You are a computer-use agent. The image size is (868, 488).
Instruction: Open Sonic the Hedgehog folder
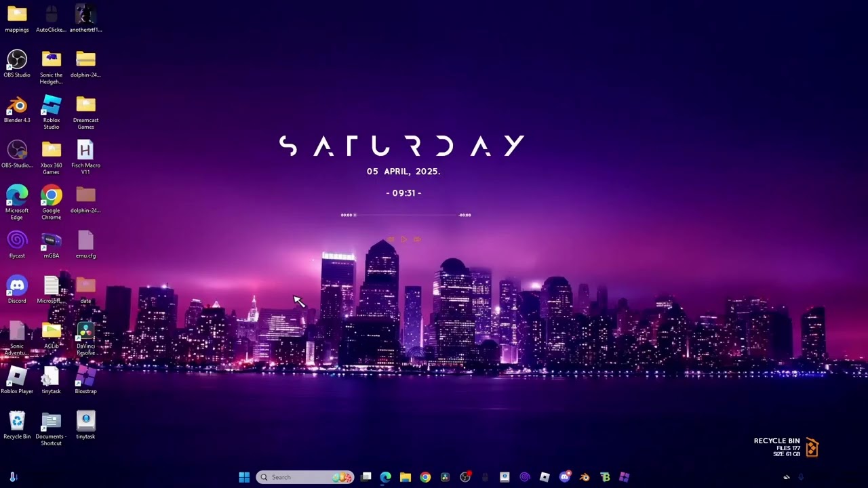52,67
